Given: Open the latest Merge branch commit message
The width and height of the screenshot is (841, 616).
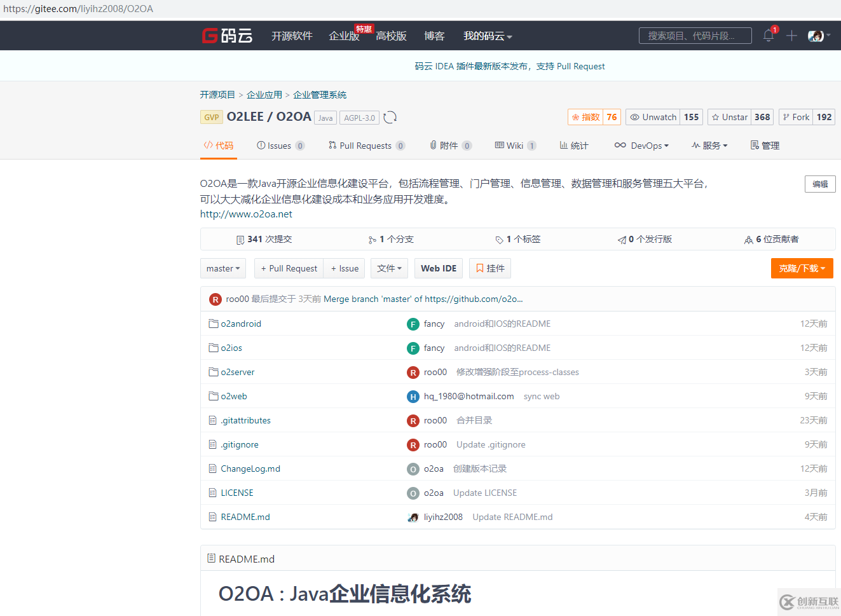Looking at the screenshot, I should pyautogui.click(x=423, y=299).
